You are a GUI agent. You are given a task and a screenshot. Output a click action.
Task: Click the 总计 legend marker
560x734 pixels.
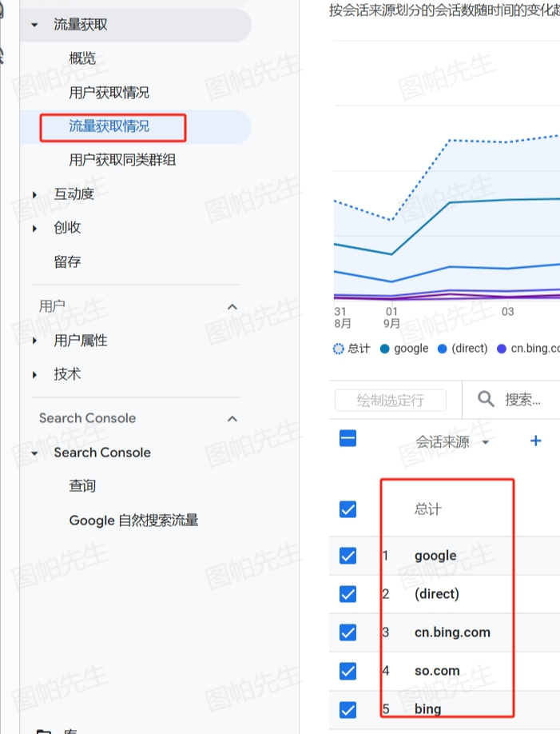click(x=338, y=349)
